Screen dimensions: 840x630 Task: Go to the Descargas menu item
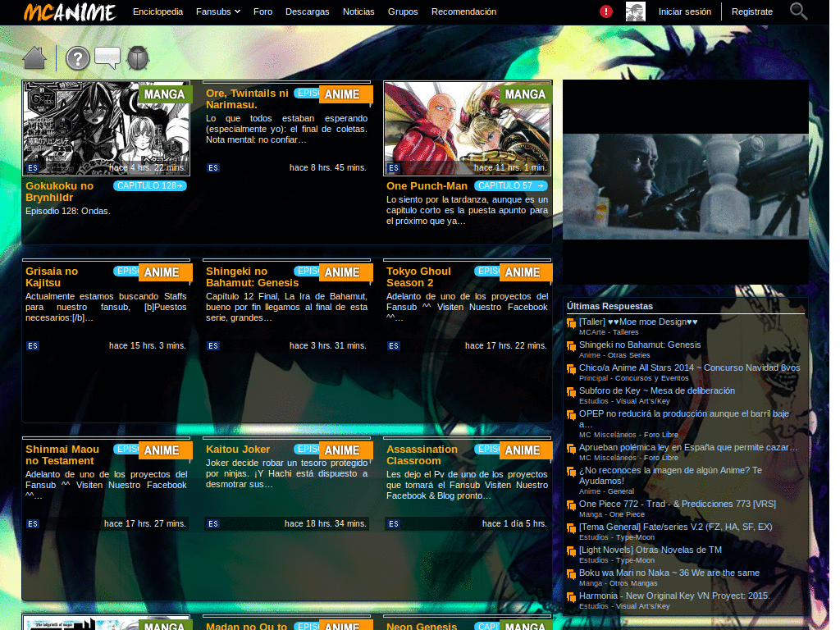308,11
